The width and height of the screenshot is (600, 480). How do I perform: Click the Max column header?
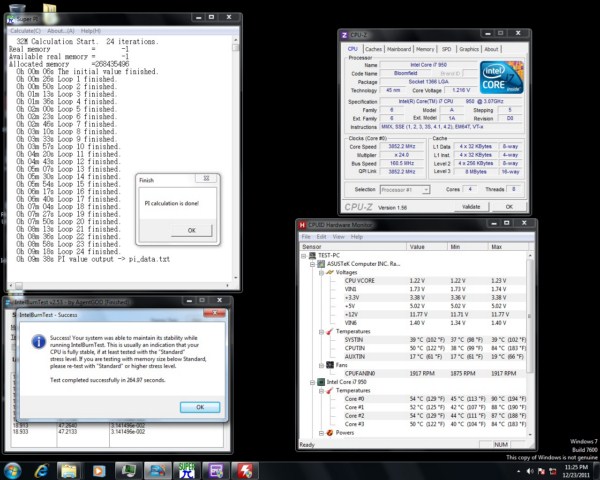point(508,247)
